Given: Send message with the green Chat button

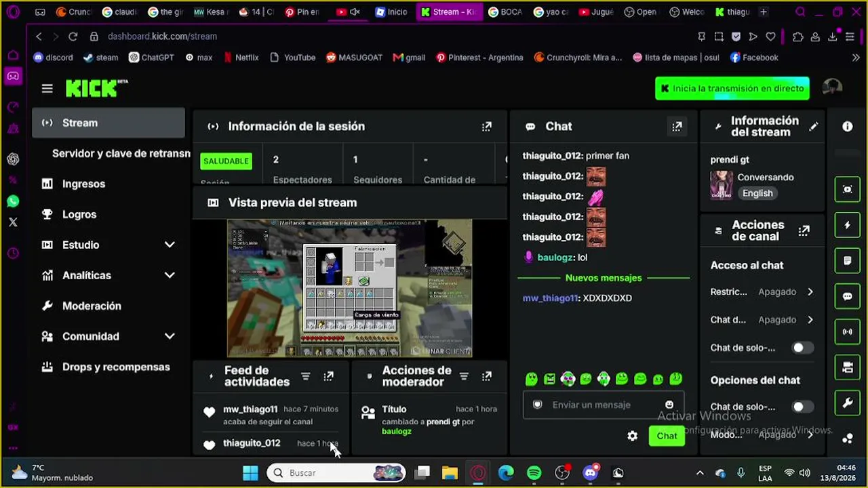Looking at the screenshot, I should [x=667, y=436].
